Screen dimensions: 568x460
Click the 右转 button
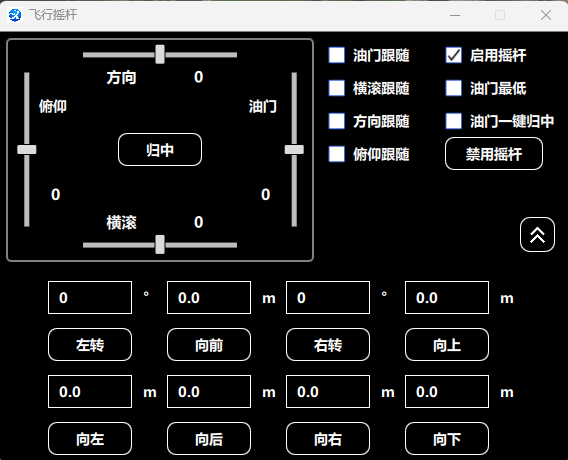pyautogui.click(x=328, y=344)
